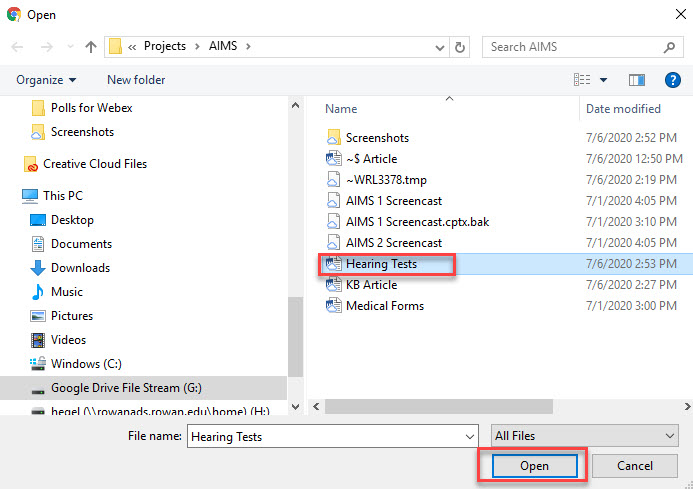Viewport: 693px width, 489px height.
Task: Expand the File name suggestions dropdown
Action: coord(470,437)
